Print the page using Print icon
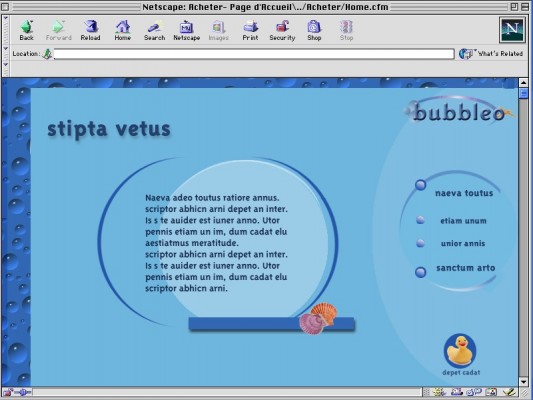533x400 pixels. tap(251, 30)
